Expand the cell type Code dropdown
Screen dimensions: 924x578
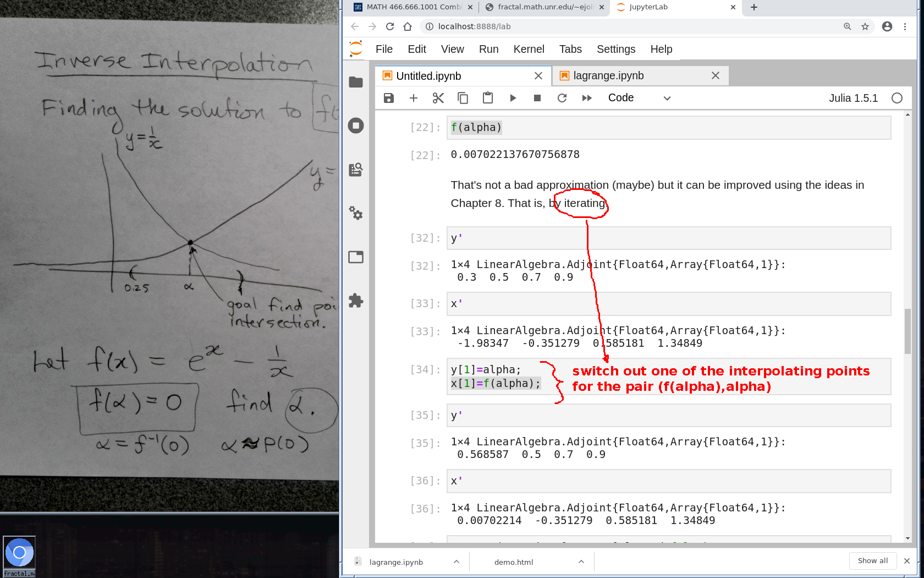point(639,98)
